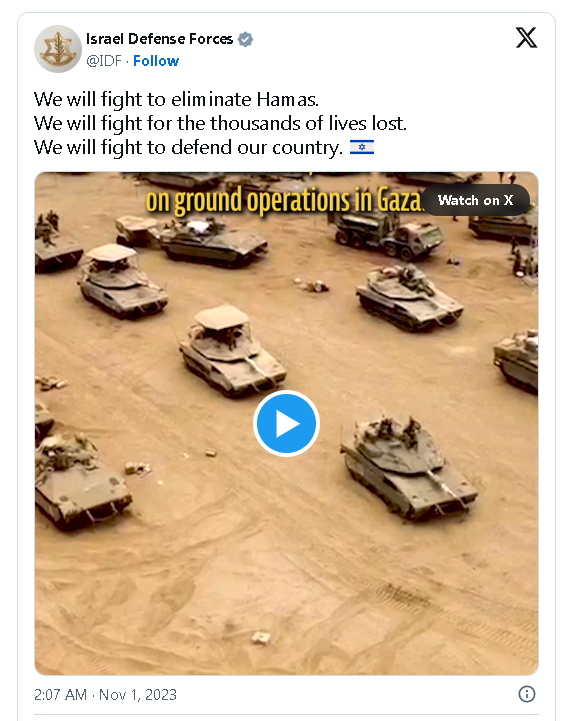Click the line 'fight to defend our country'
Screen dimensions: 571x721
click(x=222, y=148)
